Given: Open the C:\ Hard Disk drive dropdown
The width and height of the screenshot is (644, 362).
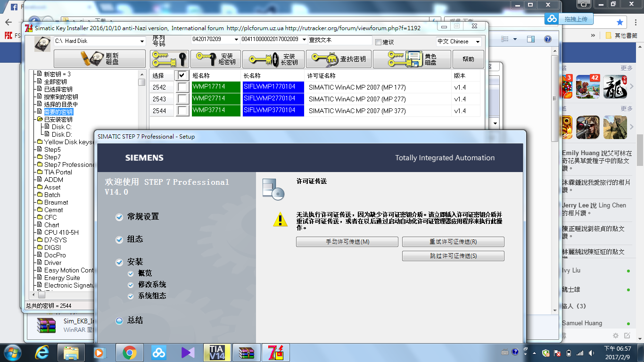Looking at the screenshot, I should (x=142, y=41).
